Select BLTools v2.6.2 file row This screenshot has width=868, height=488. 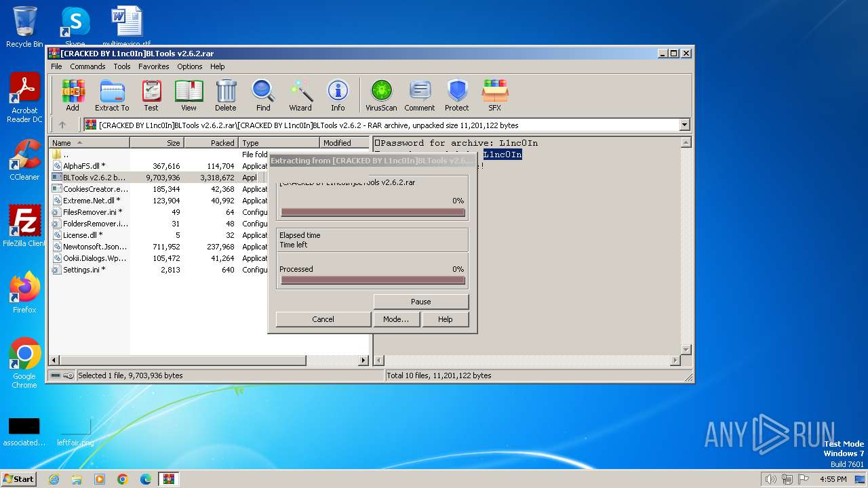click(x=159, y=178)
